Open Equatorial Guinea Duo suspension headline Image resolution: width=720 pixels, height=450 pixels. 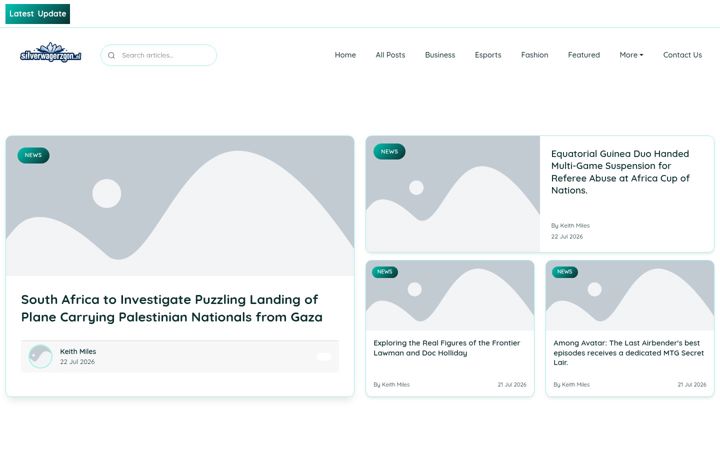[620, 172]
